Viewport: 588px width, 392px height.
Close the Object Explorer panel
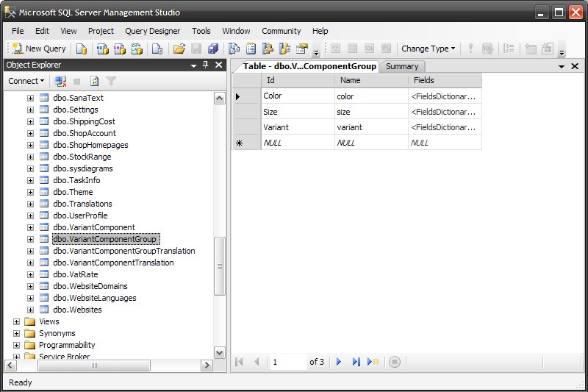pos(218,65)
